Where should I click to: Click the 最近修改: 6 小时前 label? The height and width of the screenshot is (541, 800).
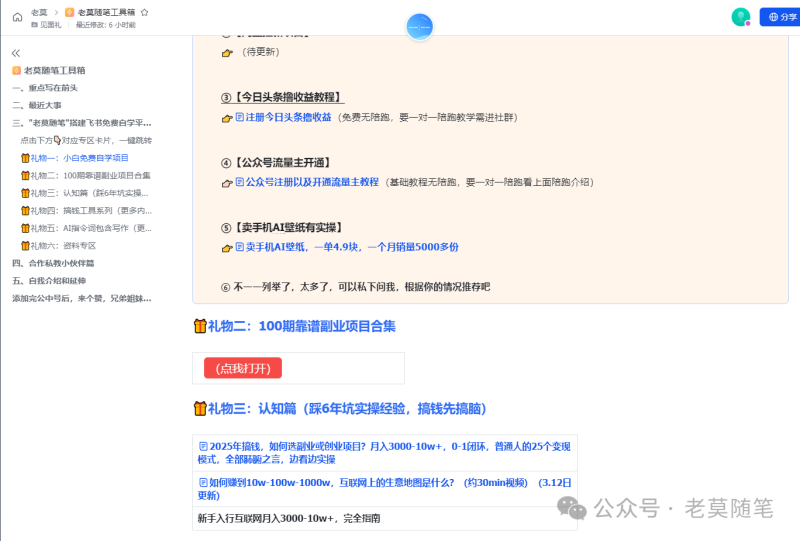pyautogui.click(x=106, y=24)
